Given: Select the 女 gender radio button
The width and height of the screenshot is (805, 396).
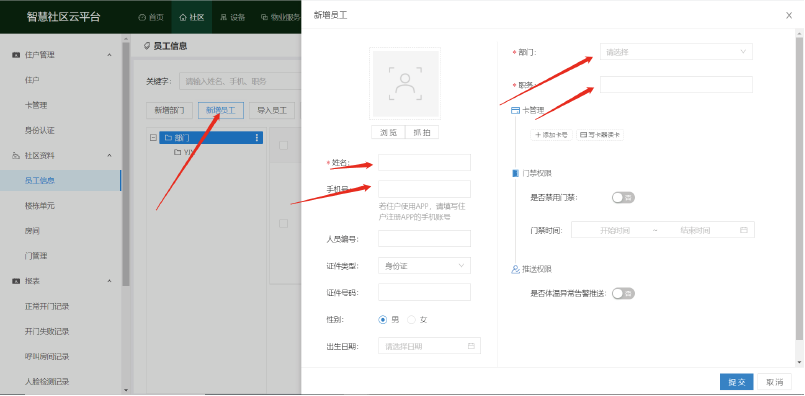Looking at the screenshot, I should [x=411, y=319].
